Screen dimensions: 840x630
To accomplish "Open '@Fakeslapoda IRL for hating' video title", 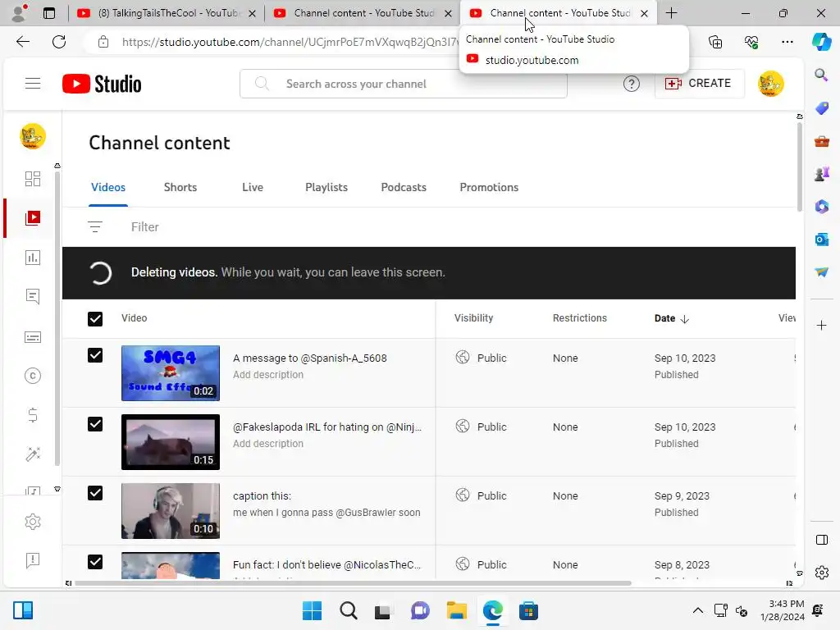I will [x=327, y=427].
